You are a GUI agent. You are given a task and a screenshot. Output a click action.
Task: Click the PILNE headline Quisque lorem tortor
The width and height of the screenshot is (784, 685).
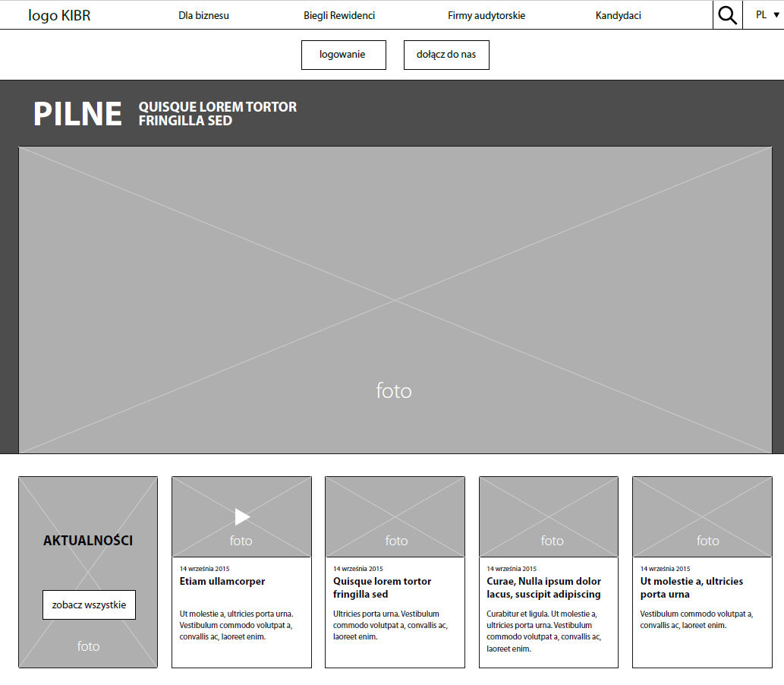(217, 114)
